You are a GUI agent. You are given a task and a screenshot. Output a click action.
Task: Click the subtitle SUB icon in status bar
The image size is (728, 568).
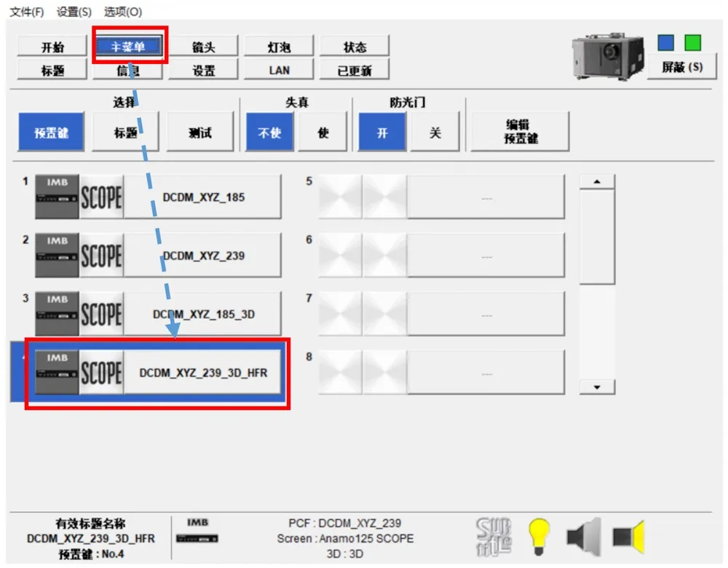coord(494,537)
